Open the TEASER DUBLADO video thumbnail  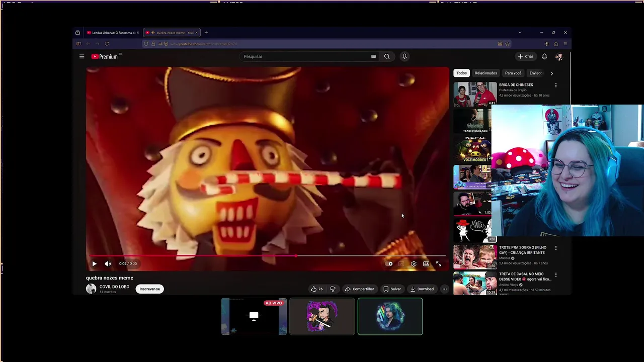point(472,121)
